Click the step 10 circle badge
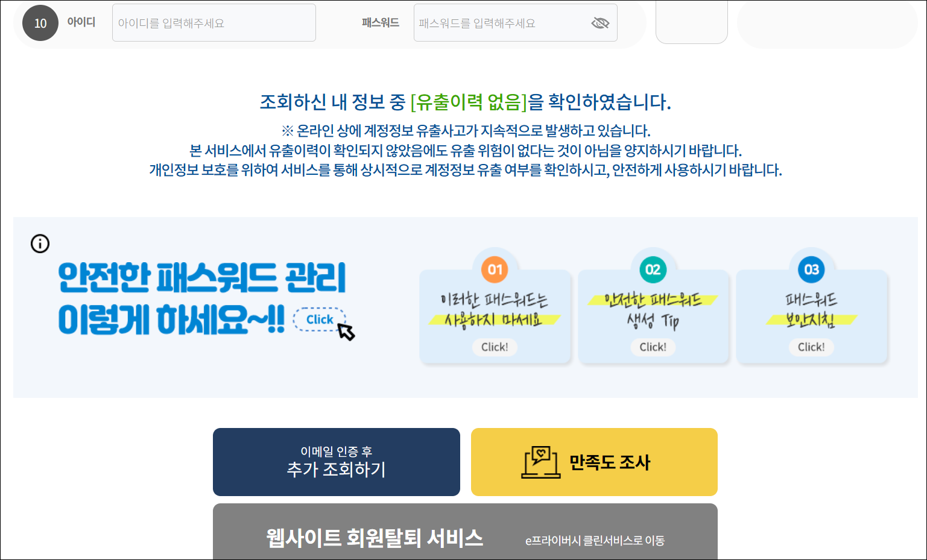This screenshot has width=927, height=560. 40,23
